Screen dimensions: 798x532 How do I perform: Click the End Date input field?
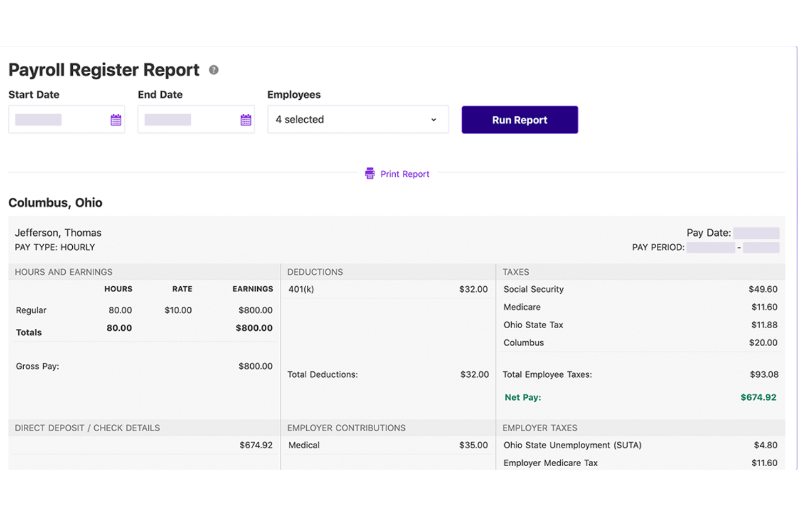[189, 119]
